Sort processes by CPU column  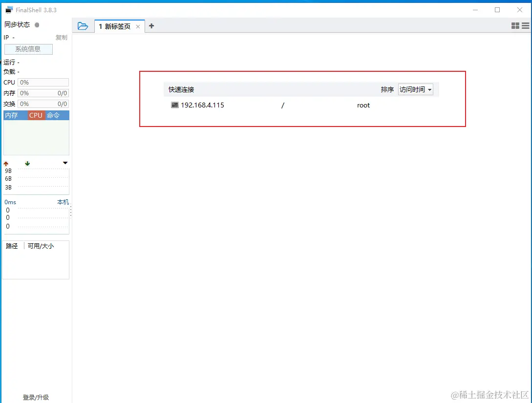click(x=36, y=115)
